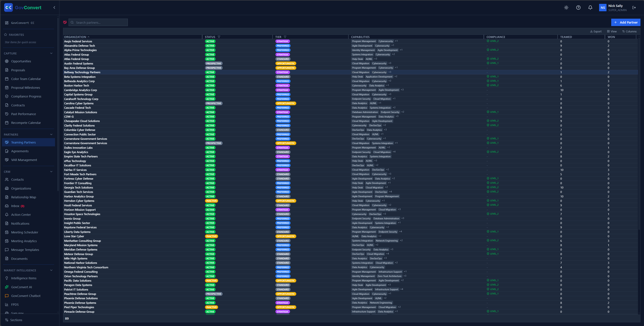Click Carahsoft Technology Corp
The height and width of the screenshot is (326, 644).
coord(81,99)
